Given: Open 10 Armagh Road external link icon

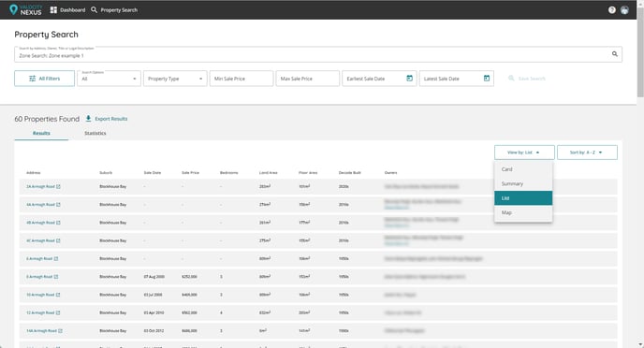Looking at the screenshot, I should coord(58,295).
